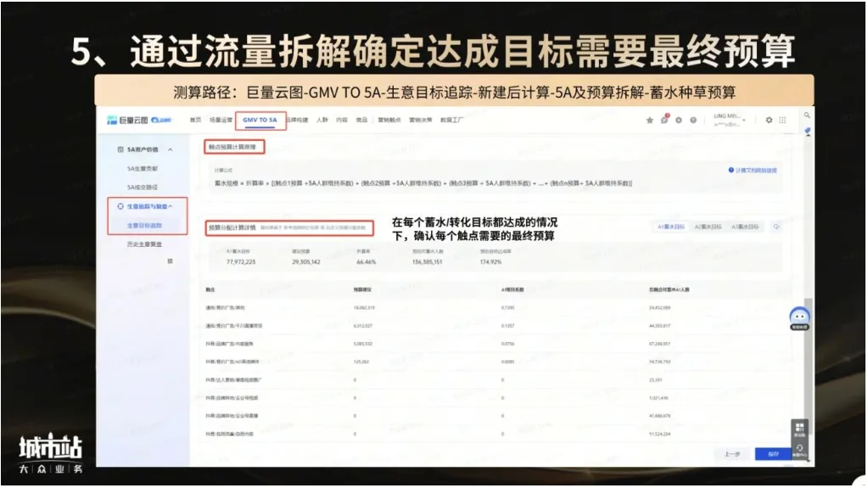The image size is (868, 488).
Task: Click the 5A资产价值 sidebar icon
Action: click(x=120, y=149)
